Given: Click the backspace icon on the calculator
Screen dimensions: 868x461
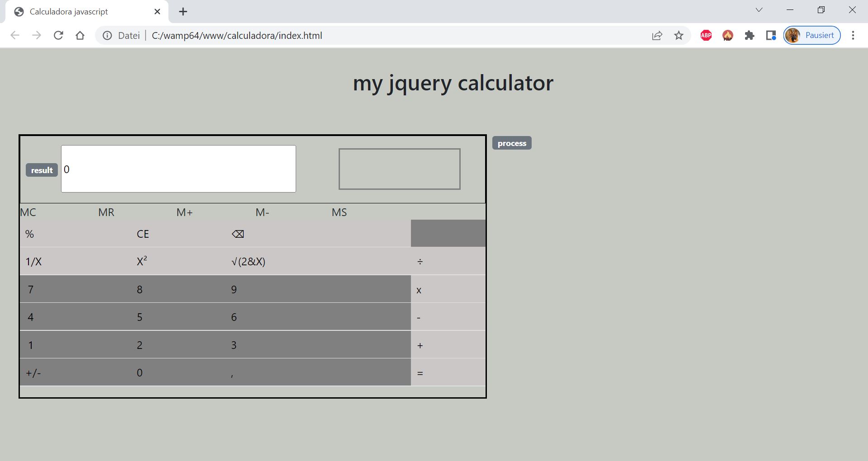Looking at the screenshot, I should click(x=238, y=234).
